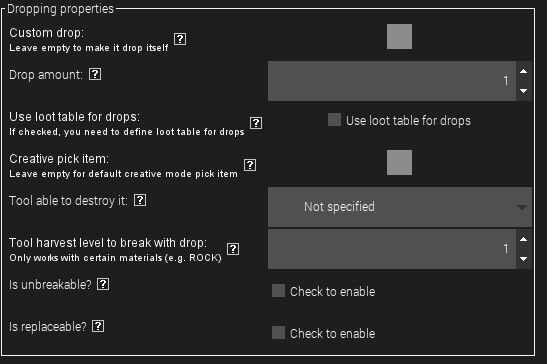Open help for Custom drop
This screenshot has width=547, height=364.
(x=180, y=39)
